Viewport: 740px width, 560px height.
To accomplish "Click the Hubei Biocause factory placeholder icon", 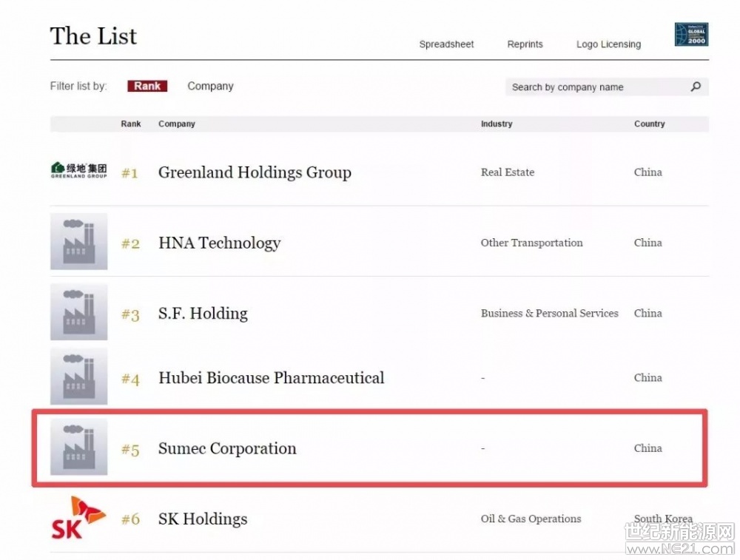I will coord(78,377).
